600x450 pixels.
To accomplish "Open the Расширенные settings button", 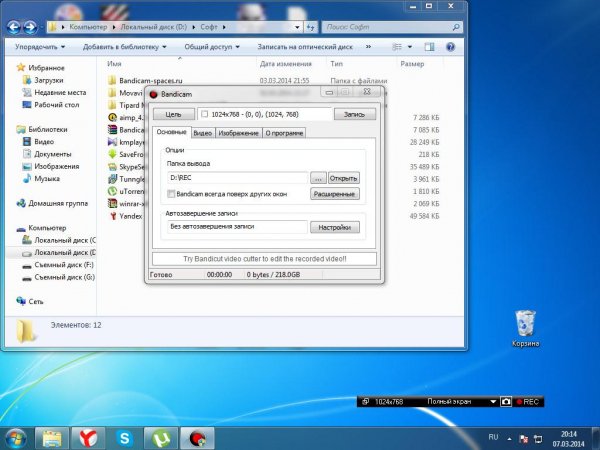I will tap(334, 194).
